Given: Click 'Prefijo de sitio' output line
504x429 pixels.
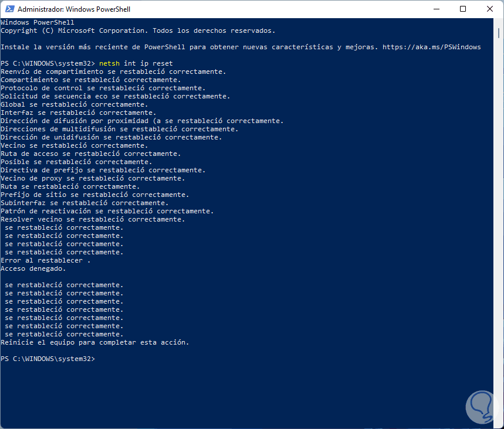Looking at the screenshot, I should 95,195.
